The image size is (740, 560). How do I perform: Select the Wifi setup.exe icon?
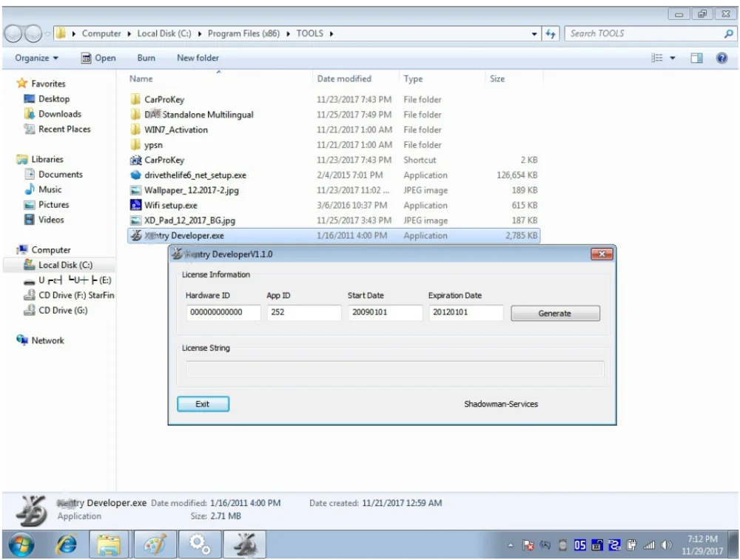(135, 205)
